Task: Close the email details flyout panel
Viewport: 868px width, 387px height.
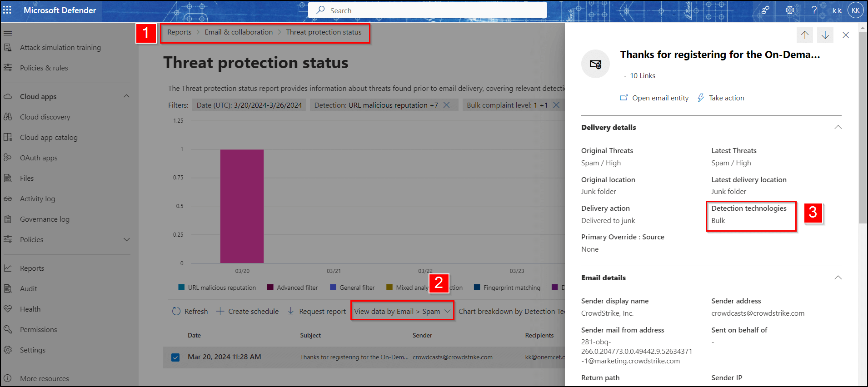Action: pos(846,35)
